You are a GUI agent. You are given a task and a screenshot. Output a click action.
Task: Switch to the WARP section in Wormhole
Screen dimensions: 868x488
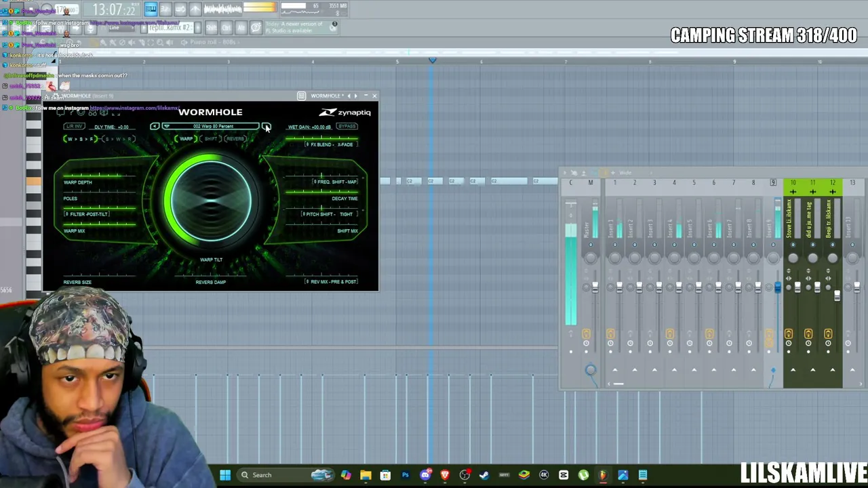[x=185, y=139]
